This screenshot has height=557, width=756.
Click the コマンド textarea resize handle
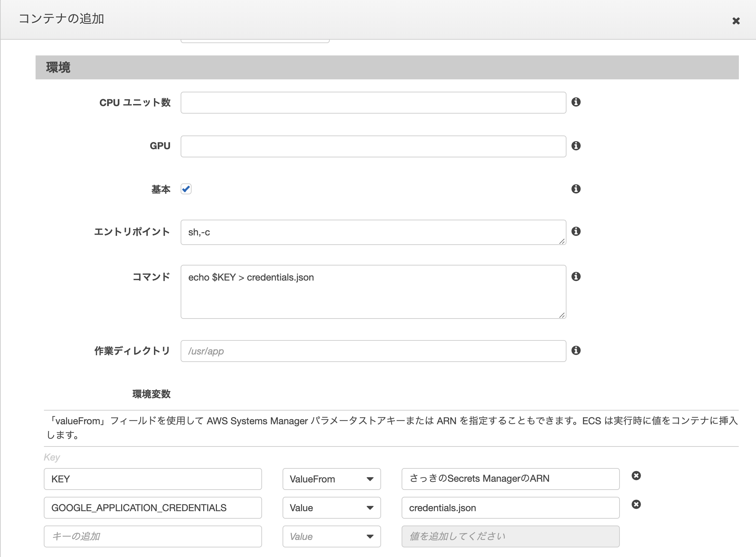[562, 315]
